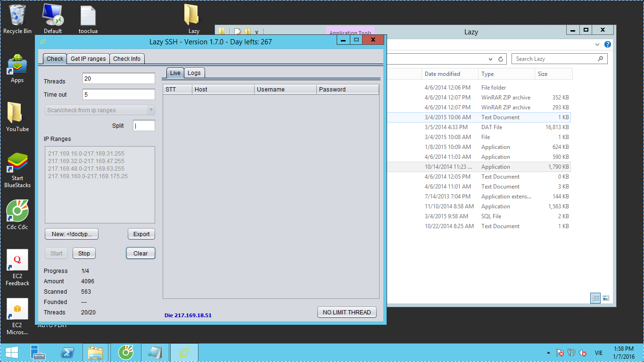Open the EC2 Feedback desktop shortcut
Viewport: 644px width, 362px height.
pyautogui.click(x=17, y=267)
